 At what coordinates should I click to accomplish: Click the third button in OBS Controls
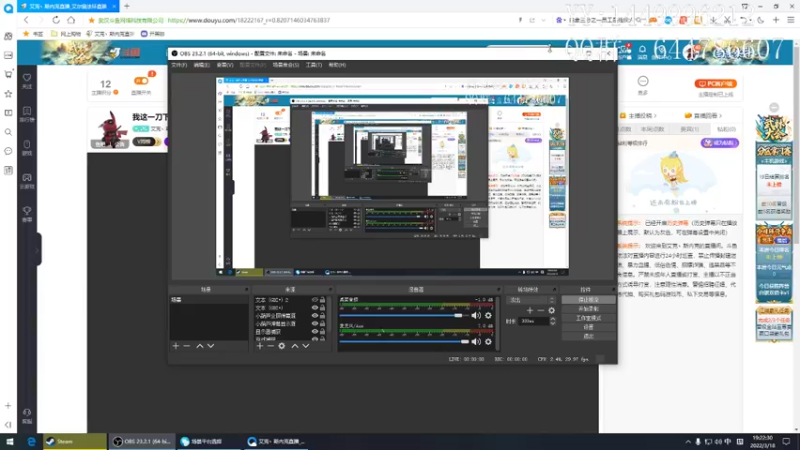588,318
